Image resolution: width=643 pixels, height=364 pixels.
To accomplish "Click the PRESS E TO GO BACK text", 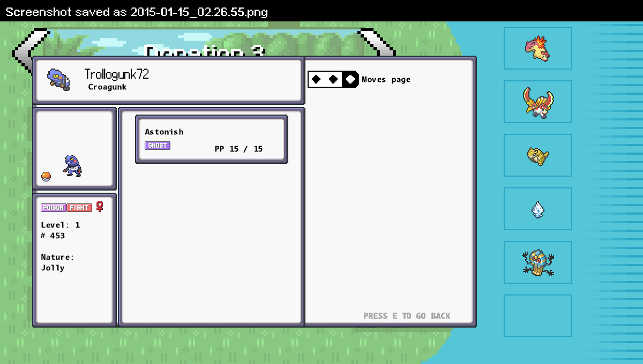I will pos(407,316).
